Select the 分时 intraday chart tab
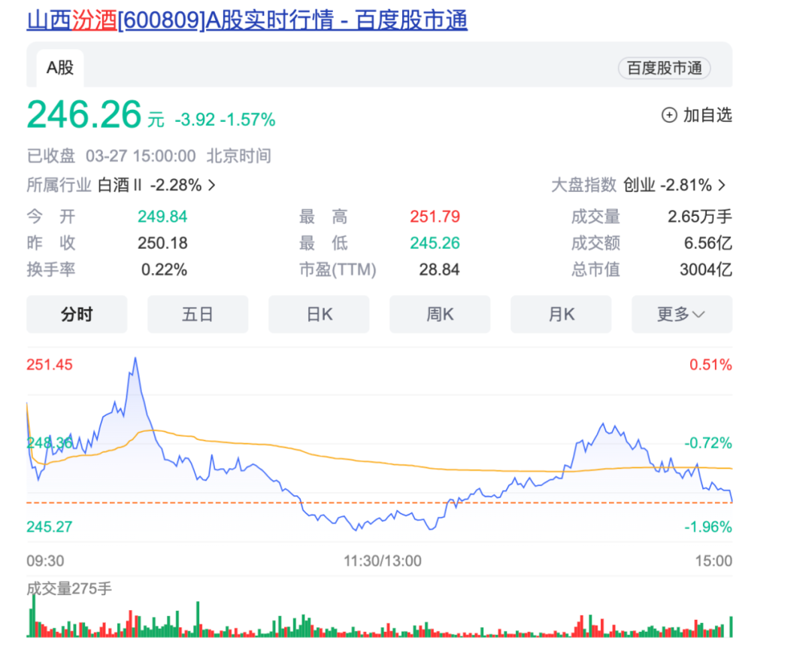Viewport: 812px width, 656px height. click(77, 314)
